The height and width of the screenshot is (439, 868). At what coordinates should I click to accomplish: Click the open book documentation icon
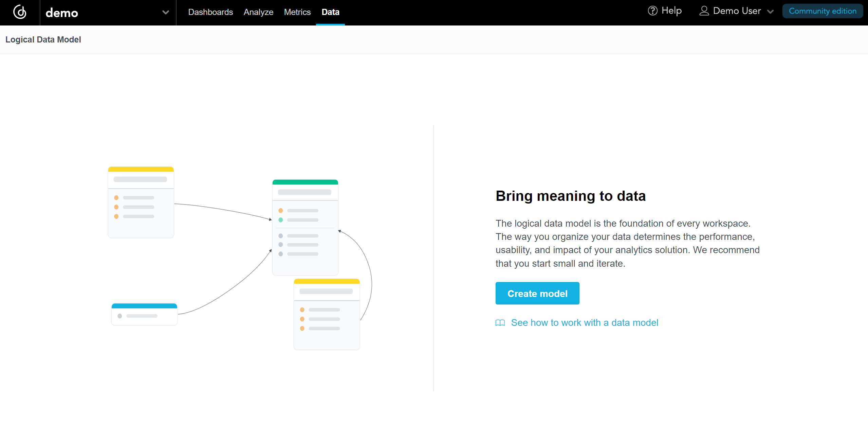pyautogui.click(x=500, y=323)
